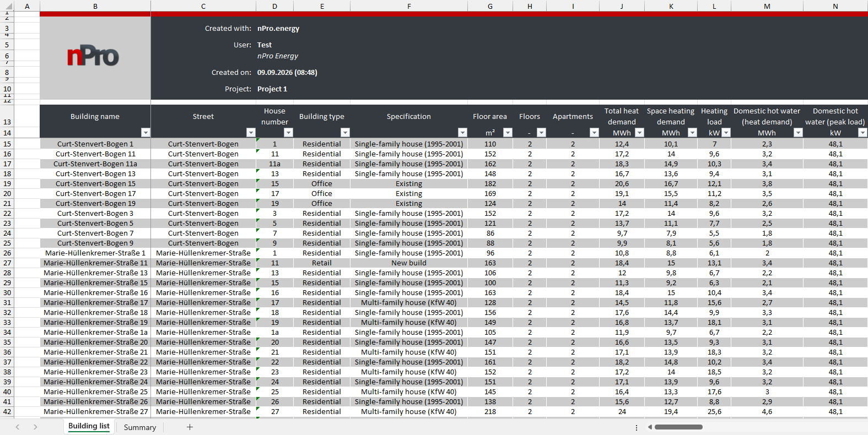Select 'Existing' cell for Curt-Stenvert-Bogen 19
Image resolution: width=868 pixels, height=435 pixels.
click(x=409, y=203)
